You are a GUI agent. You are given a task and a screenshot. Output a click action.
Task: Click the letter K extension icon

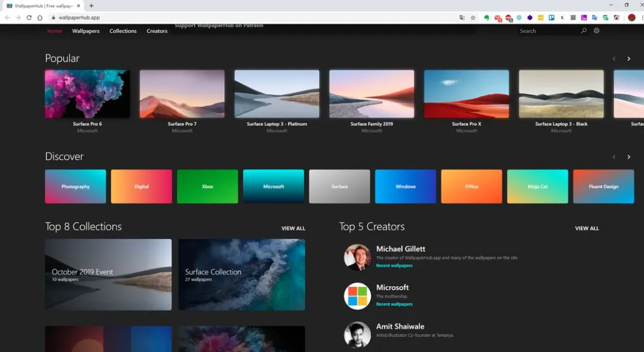tap(562, 18)
